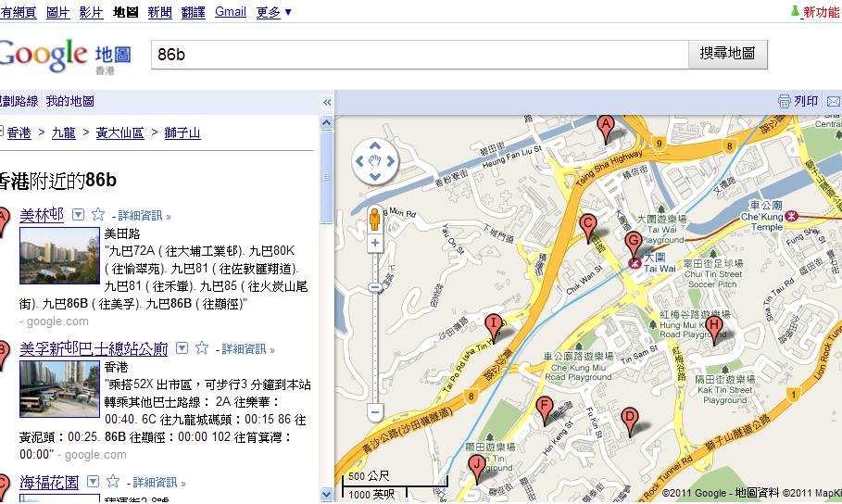Open the 圖片 images tab

pos(58,12)
